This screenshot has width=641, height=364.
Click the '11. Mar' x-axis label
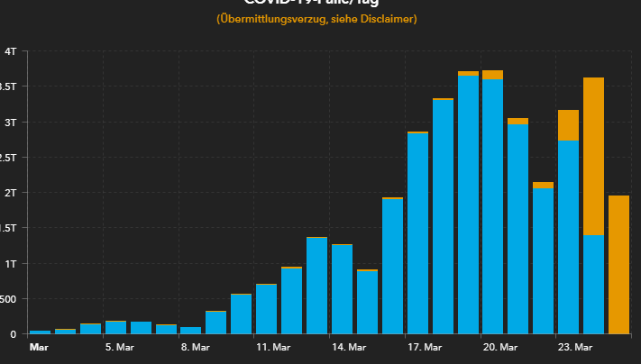coord(272,346)
